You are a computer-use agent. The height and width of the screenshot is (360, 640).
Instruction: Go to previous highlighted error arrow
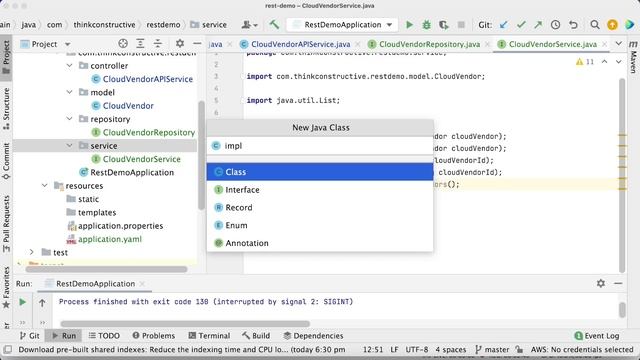coord(604,62)
